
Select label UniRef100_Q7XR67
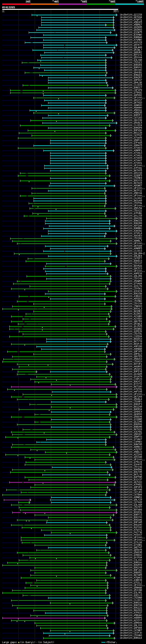131,440
